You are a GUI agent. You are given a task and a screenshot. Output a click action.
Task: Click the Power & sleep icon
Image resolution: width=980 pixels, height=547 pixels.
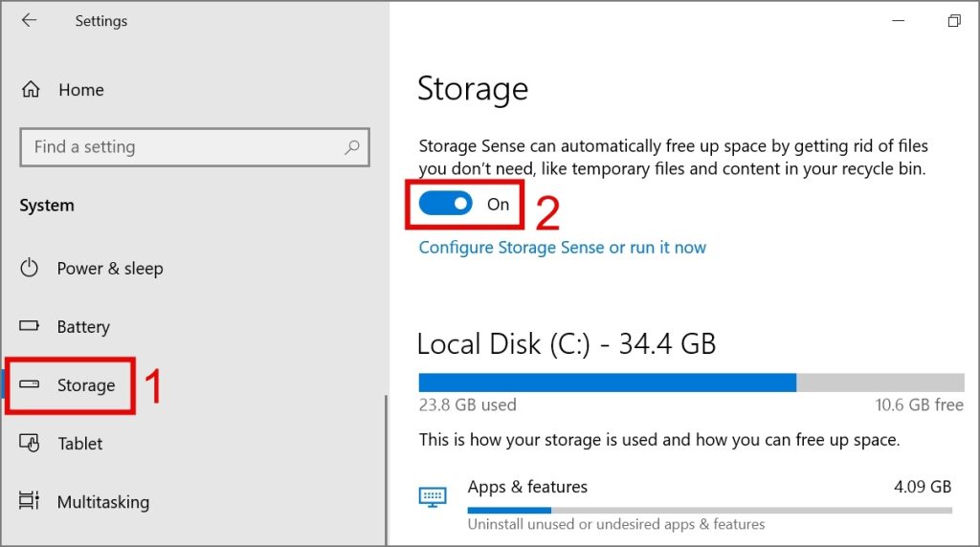coord(30,269)
